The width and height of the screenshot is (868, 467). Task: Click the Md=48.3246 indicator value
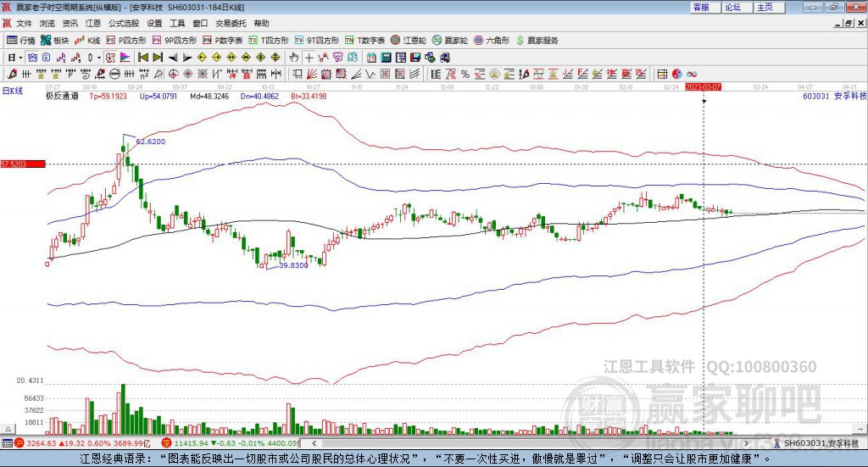tap(209, 96)
